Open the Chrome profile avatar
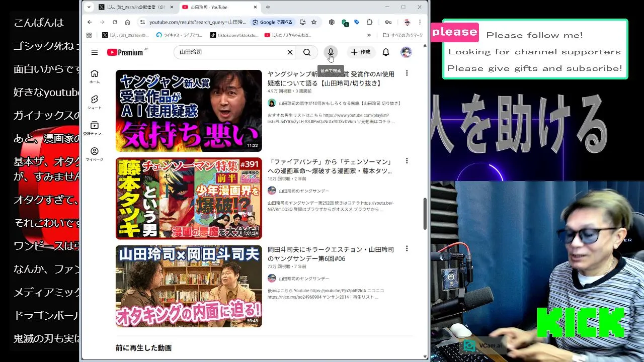This screenshot has width=644, height=362. pos(407,22)
